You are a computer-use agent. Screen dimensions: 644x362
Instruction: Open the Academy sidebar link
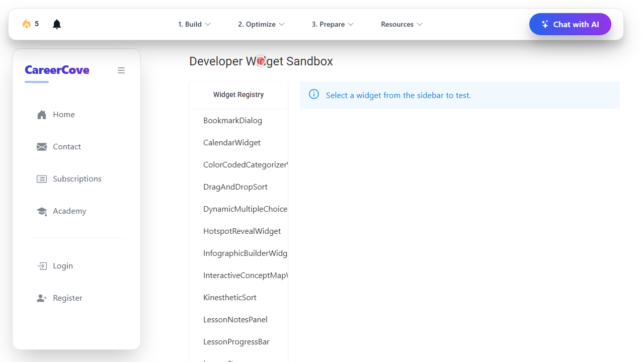pyautogui.click(x=76, y=211)
